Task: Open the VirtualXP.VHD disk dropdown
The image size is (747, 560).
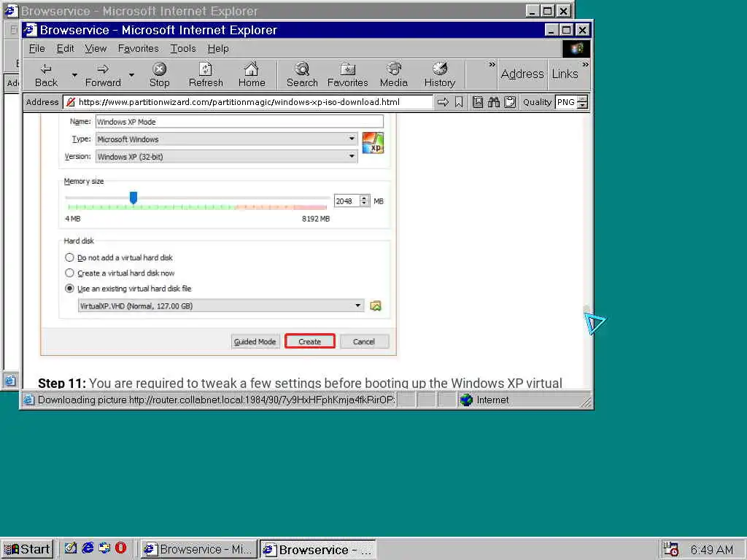Action: 220,306
